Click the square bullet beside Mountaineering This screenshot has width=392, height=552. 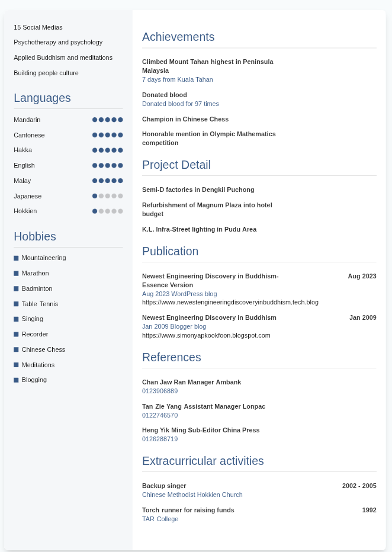(16, 258)
